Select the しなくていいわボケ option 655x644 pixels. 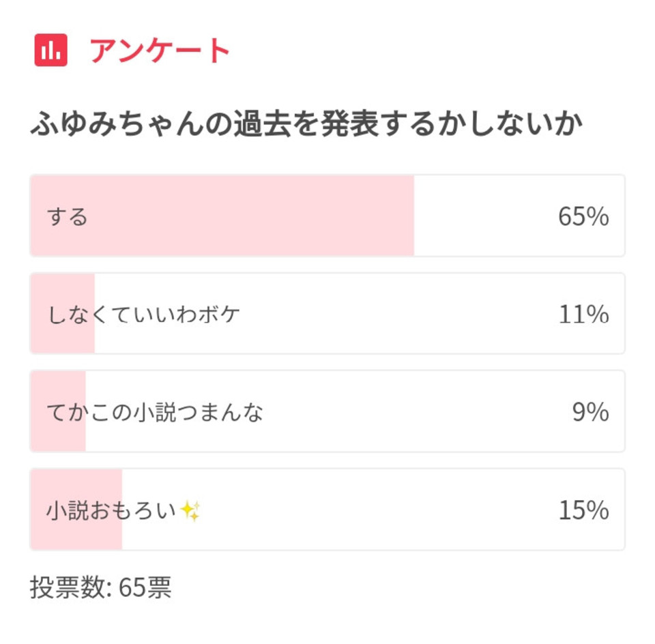coord(327,313)
